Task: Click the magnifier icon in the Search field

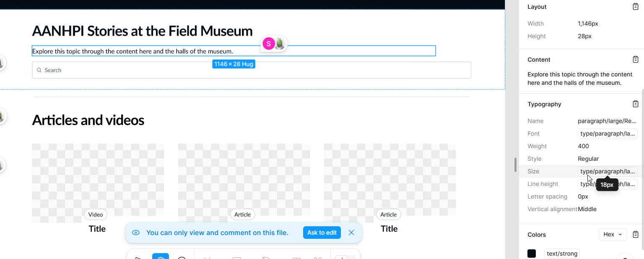Action: pos(39,70)
